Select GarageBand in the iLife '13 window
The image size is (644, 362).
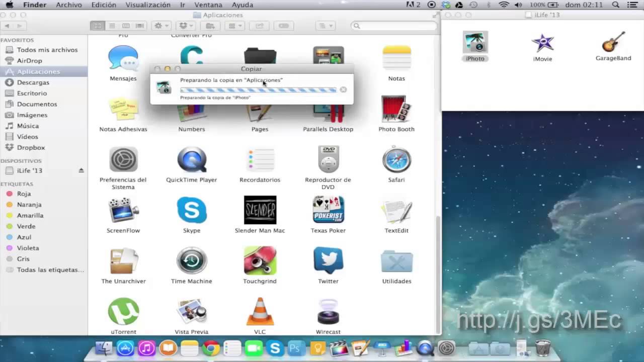(613, 42)
